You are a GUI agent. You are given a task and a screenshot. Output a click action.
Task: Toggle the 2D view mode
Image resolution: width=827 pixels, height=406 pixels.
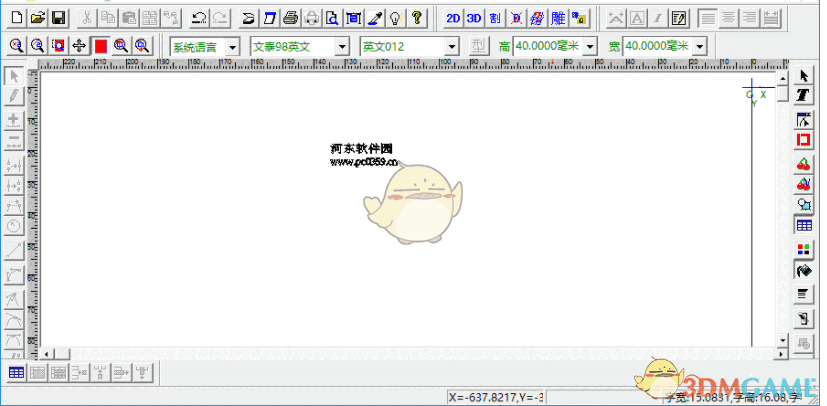(x=453, y=18)
